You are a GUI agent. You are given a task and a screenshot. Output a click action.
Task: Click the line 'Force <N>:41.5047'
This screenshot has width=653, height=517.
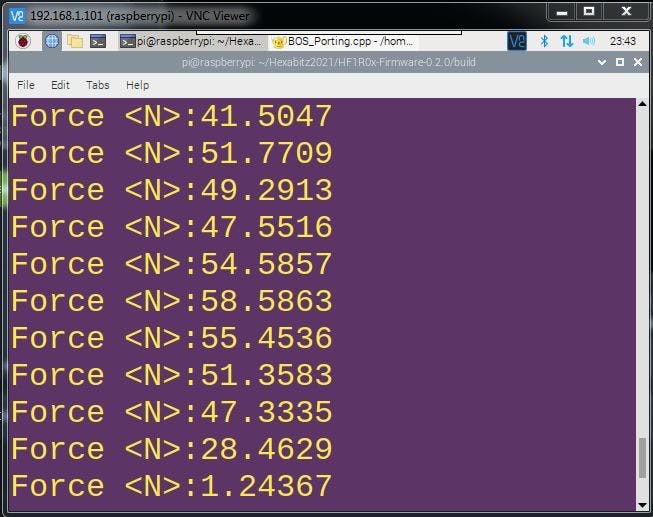[172, 116]
